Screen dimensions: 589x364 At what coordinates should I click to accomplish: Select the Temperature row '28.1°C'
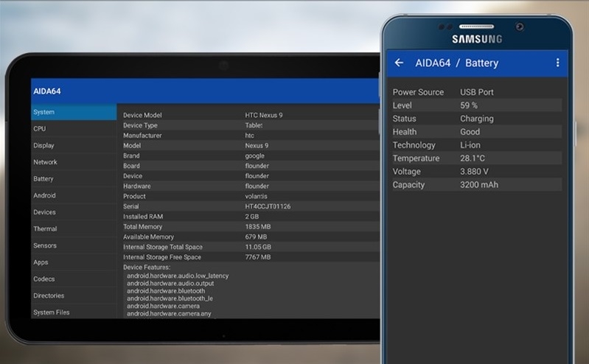click(x=477, y=158)
